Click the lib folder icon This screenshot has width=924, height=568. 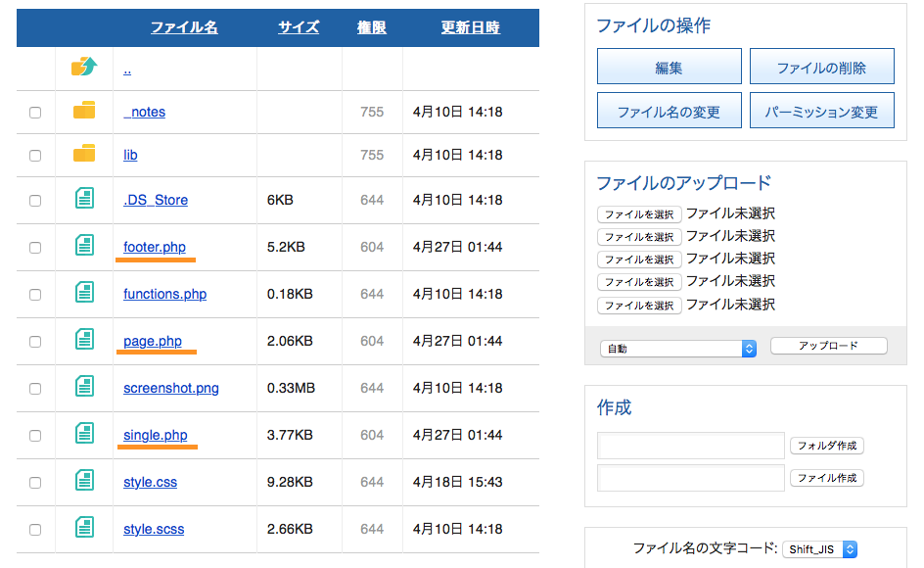click(x=84, y=153)
